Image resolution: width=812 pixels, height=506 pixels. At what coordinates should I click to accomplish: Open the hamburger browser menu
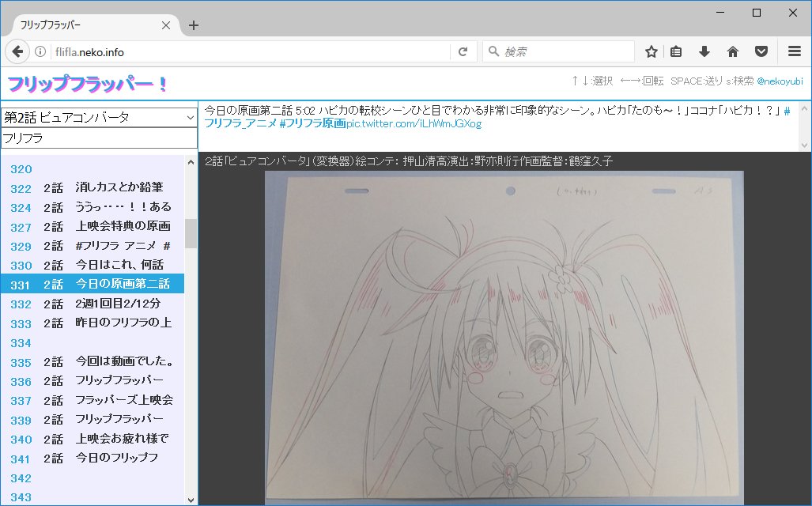point(795,52)
